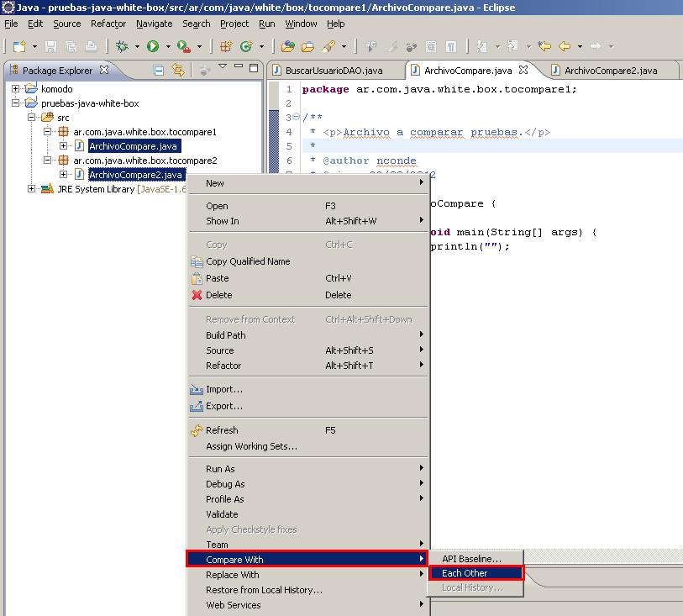Open the Refactor menu in menu bar

pyautogui.click(x=108, y=24)
